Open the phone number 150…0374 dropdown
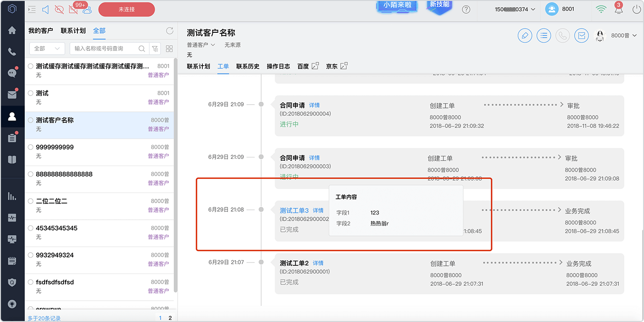 click(x=515, y=9)
